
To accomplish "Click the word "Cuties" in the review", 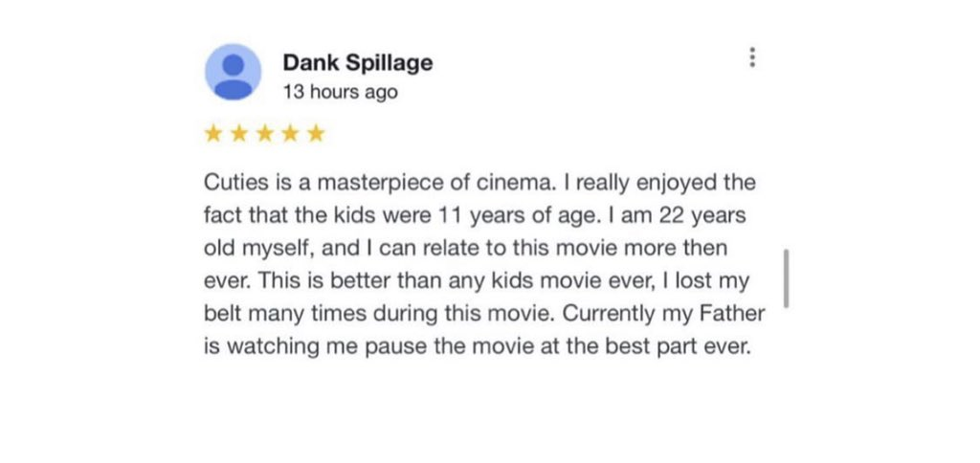I will pyautogui.click(x=235, y=183).
